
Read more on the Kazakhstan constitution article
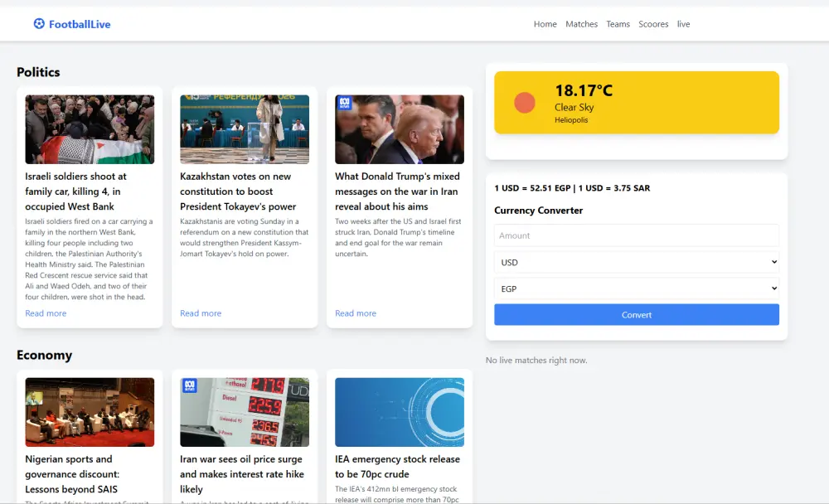(201, 313)
